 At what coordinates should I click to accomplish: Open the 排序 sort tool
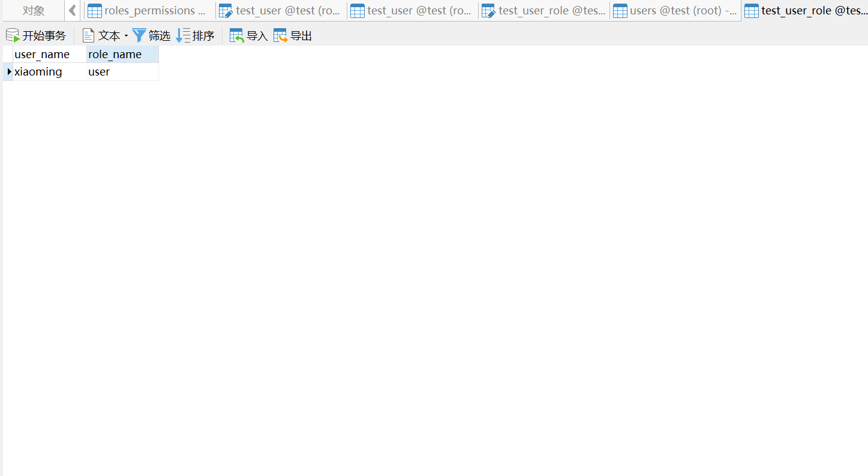(x=195, y=36)
